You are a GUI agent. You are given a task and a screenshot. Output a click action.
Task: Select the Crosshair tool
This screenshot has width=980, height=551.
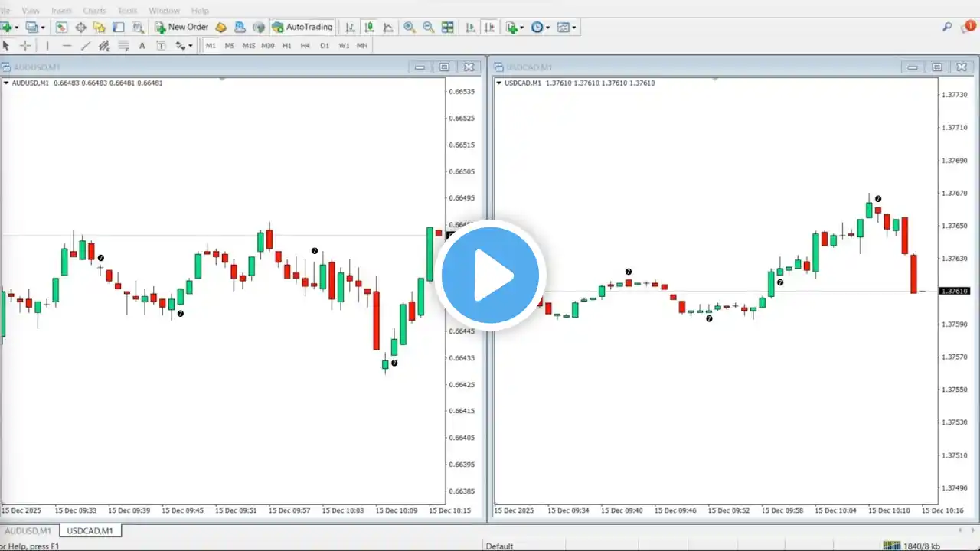click(x=25, y=46)
